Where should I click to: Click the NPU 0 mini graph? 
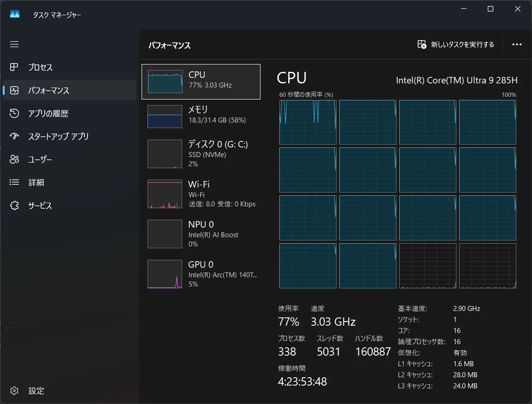tap(165, 234)
